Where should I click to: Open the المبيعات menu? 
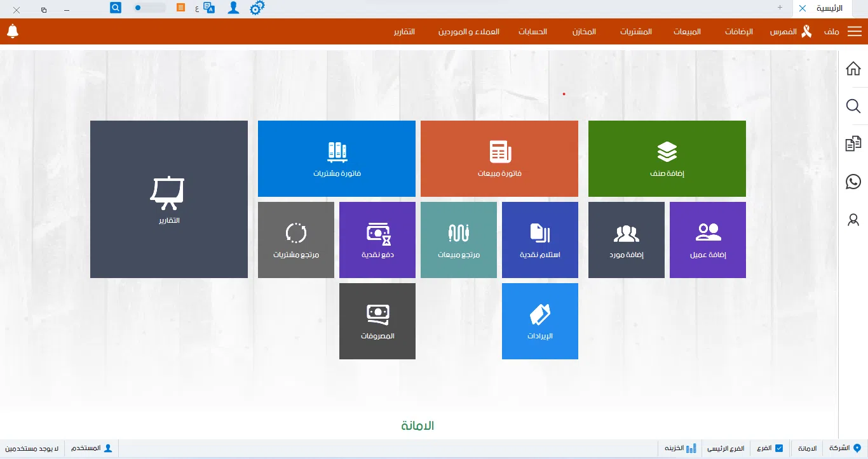pyautogui.click(x=687, y=32)
